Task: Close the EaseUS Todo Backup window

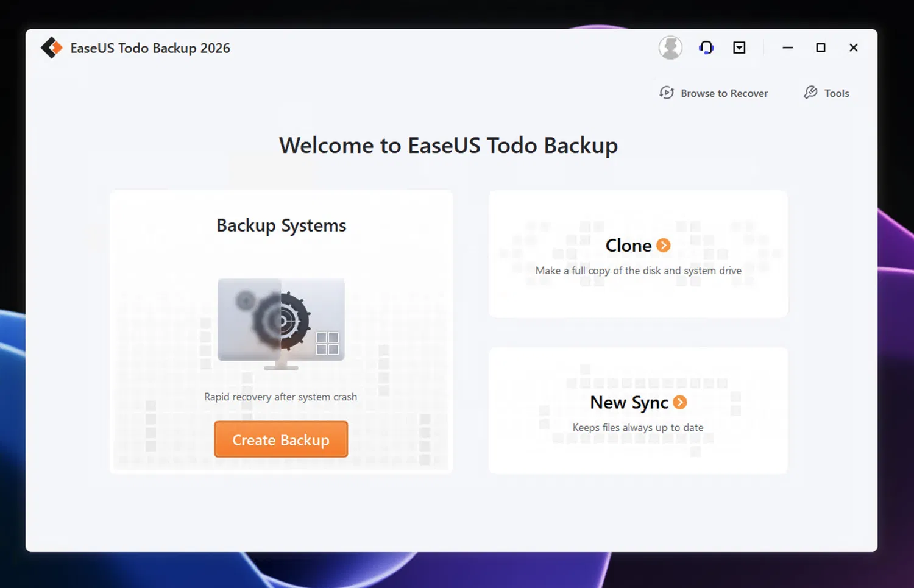Action: [x=854, y=48]
